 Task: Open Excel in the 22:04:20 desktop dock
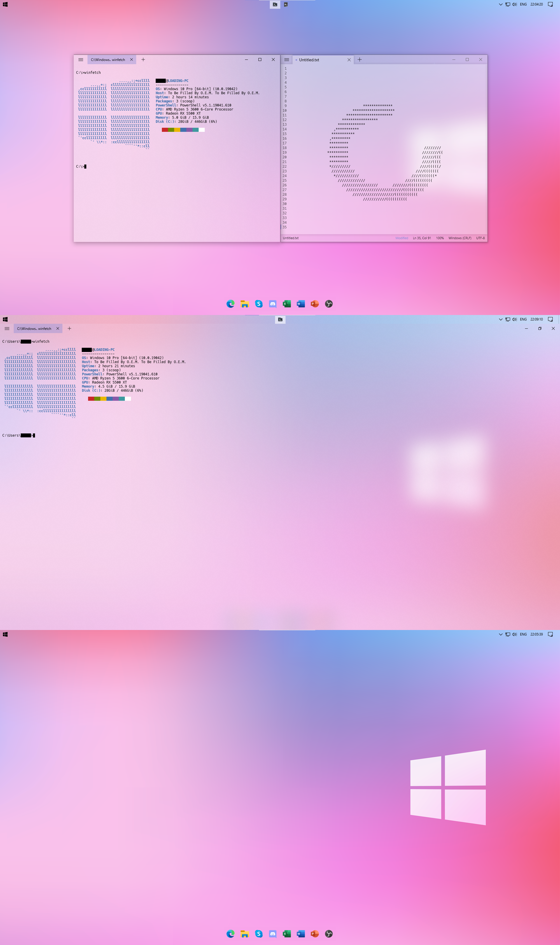287,304
